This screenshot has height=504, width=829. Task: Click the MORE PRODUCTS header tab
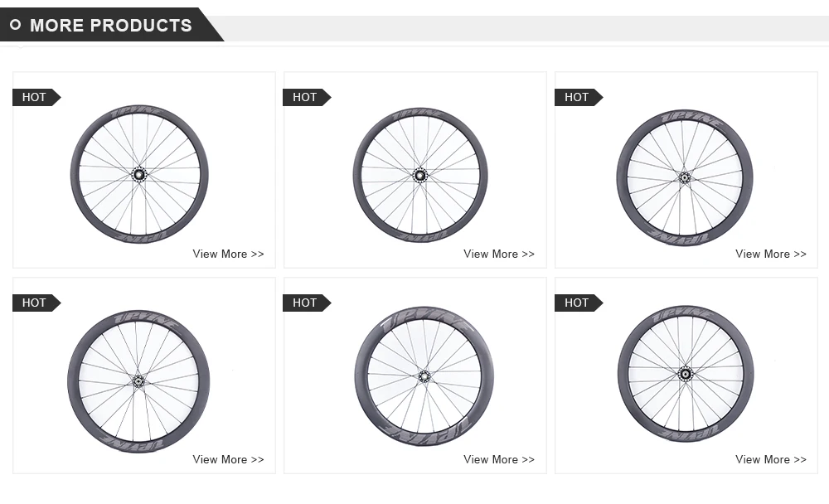(110, 26)
